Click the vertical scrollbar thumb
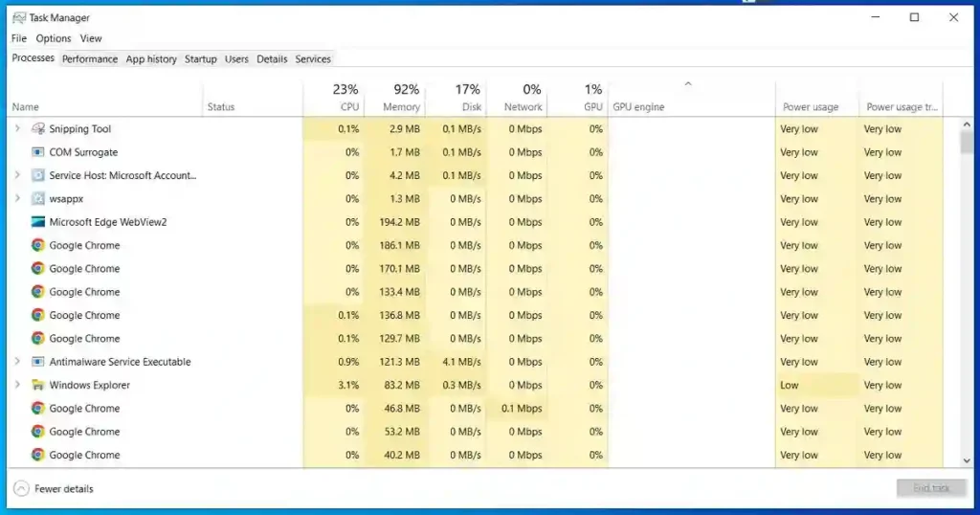 967,142
